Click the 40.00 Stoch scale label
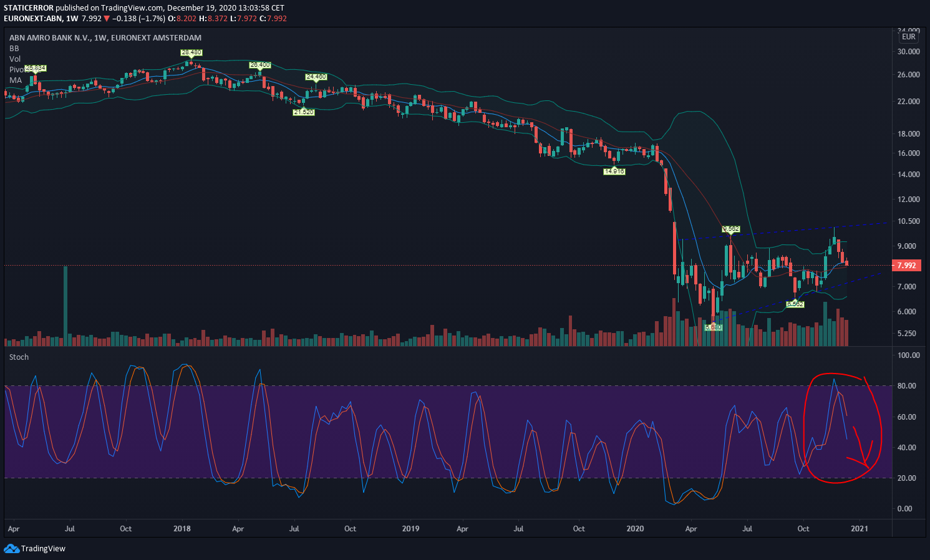The height and width of the screenshot is (560, 930). point(907,447)
